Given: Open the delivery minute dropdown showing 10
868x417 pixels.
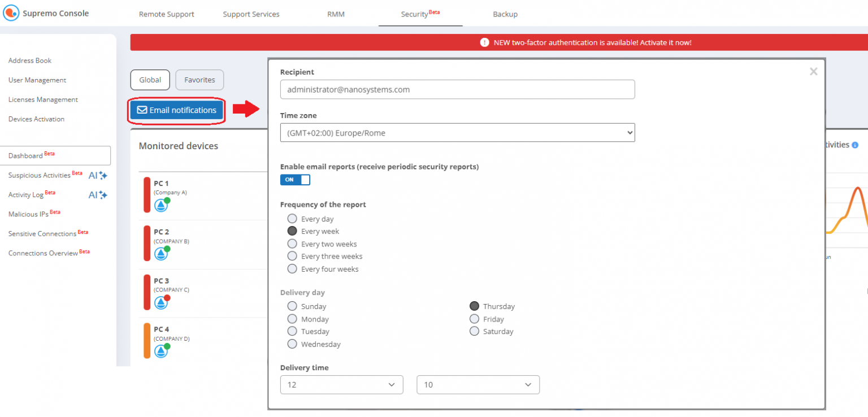Looking at the screenshot, I should tap(478, 384).
